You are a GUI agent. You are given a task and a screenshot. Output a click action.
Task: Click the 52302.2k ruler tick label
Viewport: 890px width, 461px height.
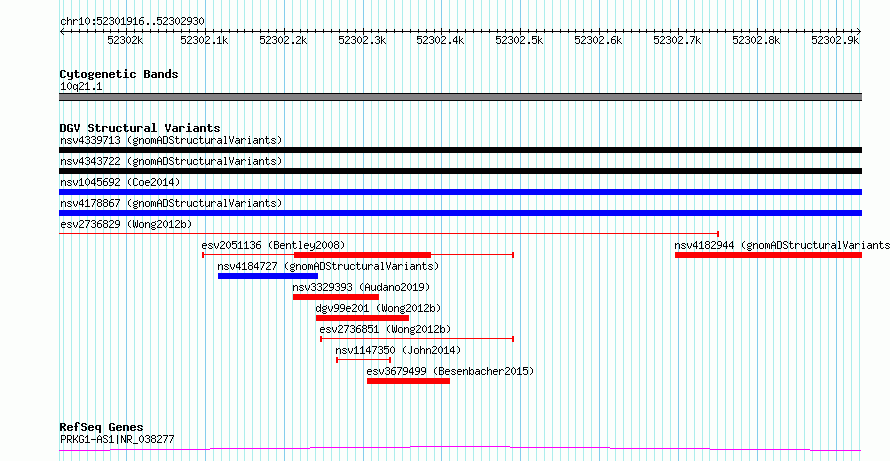(x=283, y=40)
